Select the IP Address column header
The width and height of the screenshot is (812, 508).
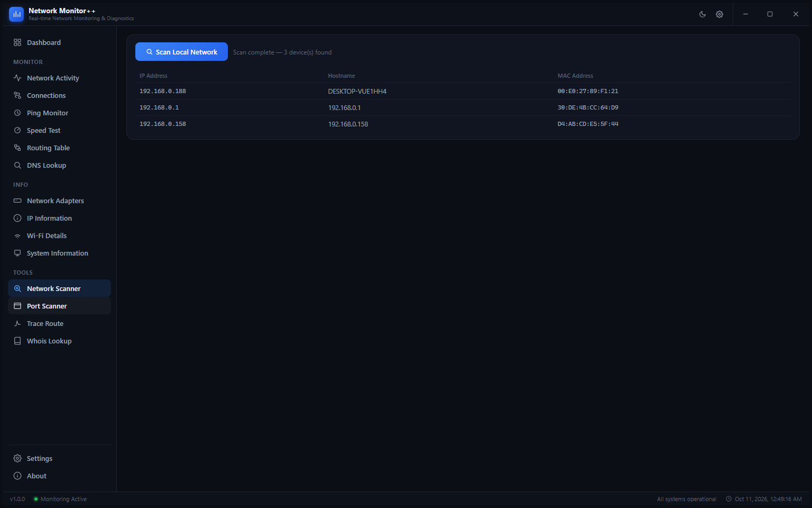pos(153,76)
